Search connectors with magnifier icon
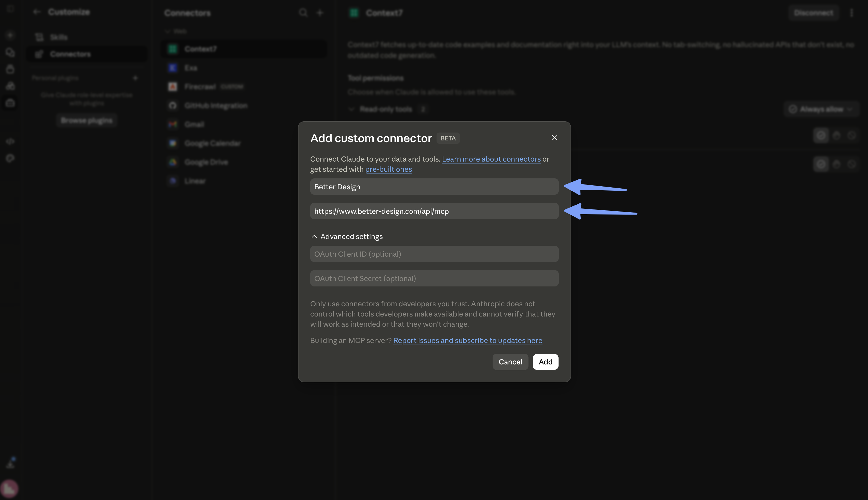This screenshot has width=868, height=500. click(303, 13)
